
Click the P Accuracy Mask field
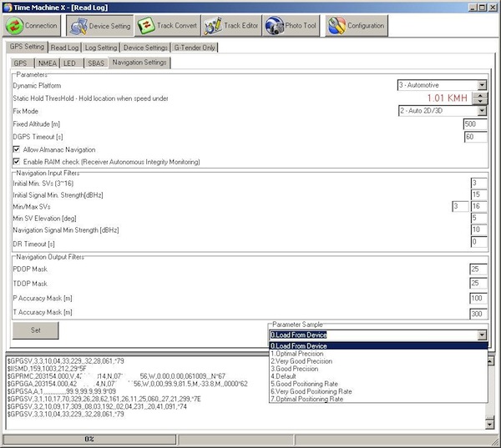(478, 298)
